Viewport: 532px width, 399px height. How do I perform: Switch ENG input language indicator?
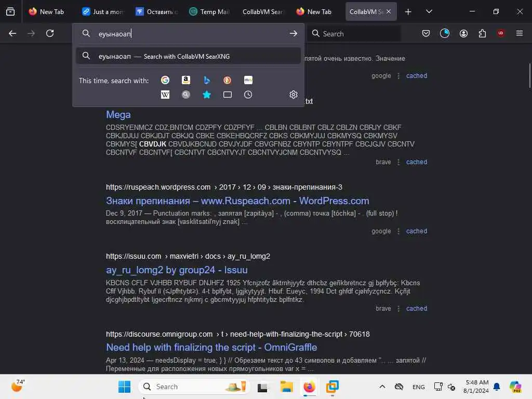418,387
